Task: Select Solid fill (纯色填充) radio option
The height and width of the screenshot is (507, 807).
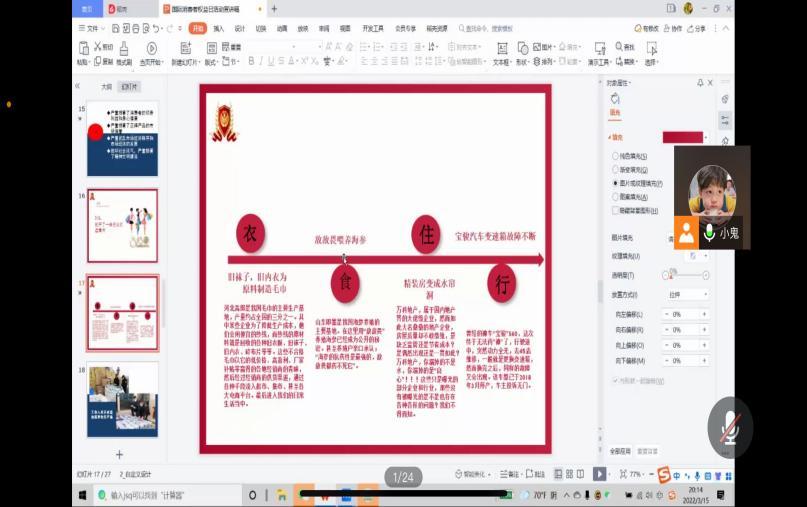Action: tap(615, 156)
